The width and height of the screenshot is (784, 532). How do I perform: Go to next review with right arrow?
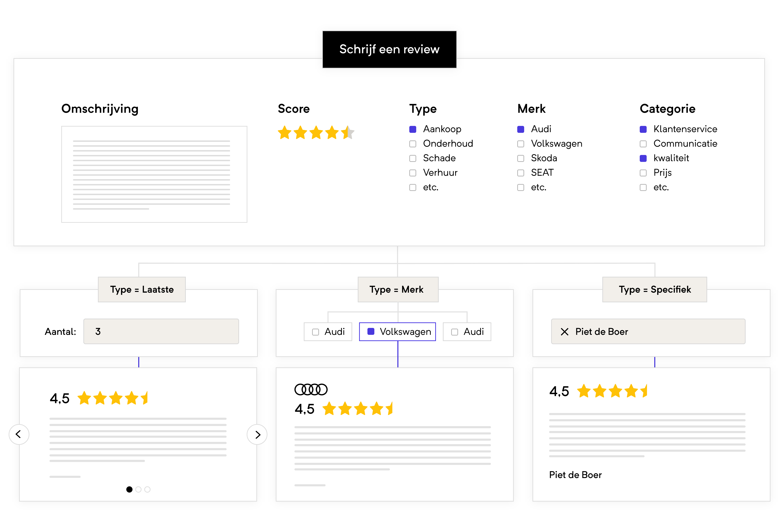[x=257, y=434]
